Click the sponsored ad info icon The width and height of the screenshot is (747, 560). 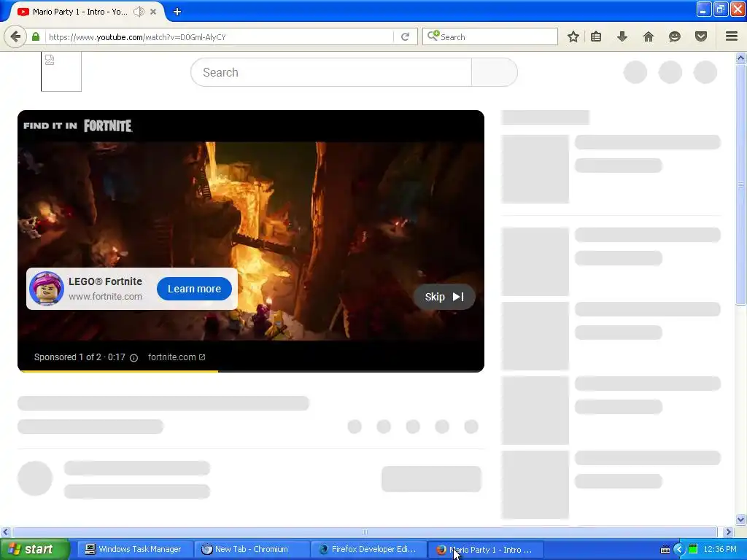pos(134,357)
